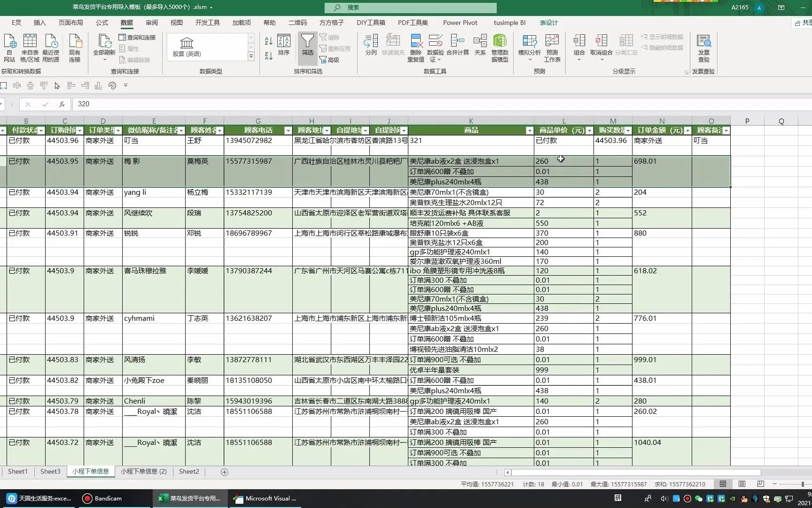
Task: Open the 表设计 (Table Design) tab
Action: coord(549,23)
